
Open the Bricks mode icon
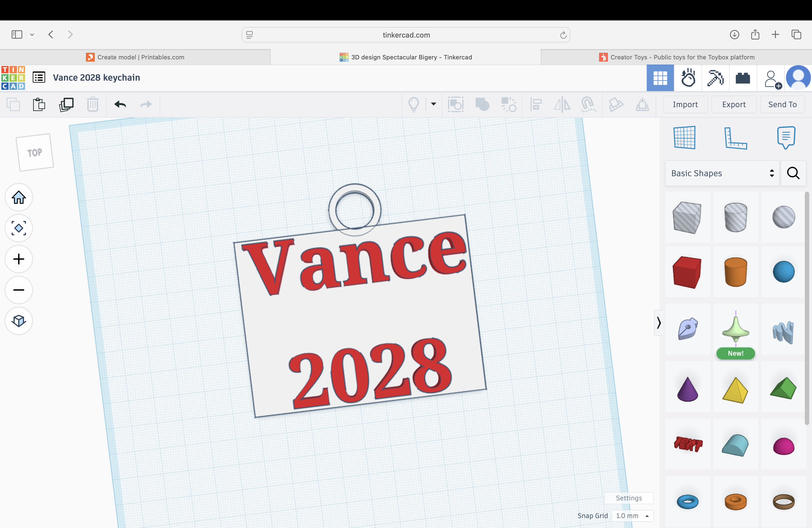tap(743, 78)
